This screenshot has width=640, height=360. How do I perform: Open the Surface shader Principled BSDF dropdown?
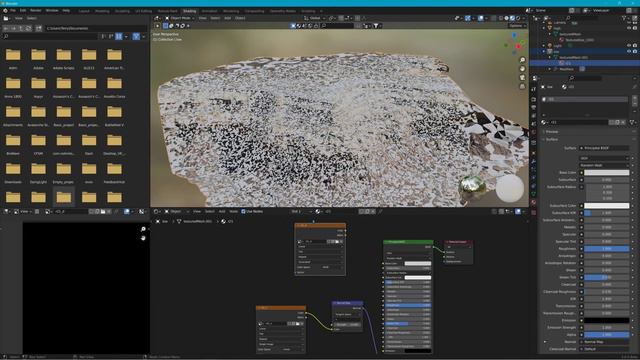pyautogui.click(x=604, y=148)
